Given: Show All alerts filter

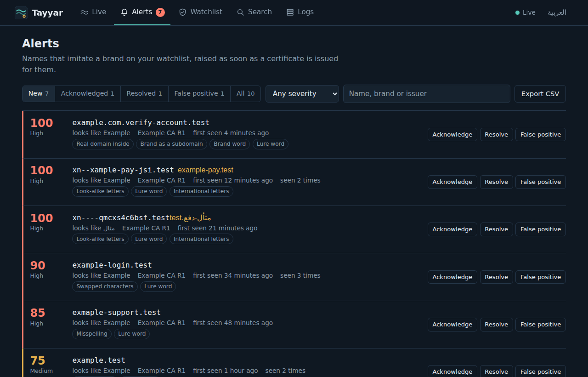Looking at the screenshot, I should [245, 94].
